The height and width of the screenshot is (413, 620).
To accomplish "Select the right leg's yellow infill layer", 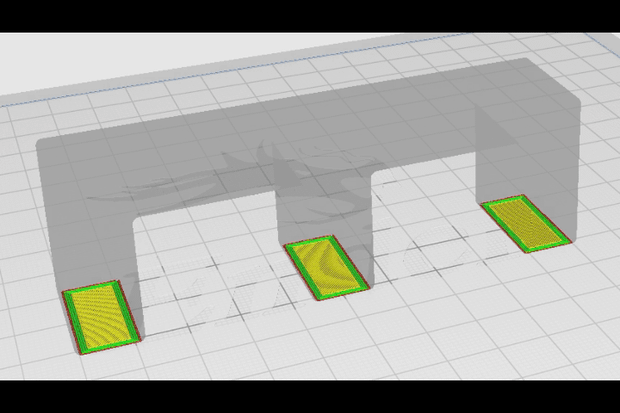I will 526,223.
